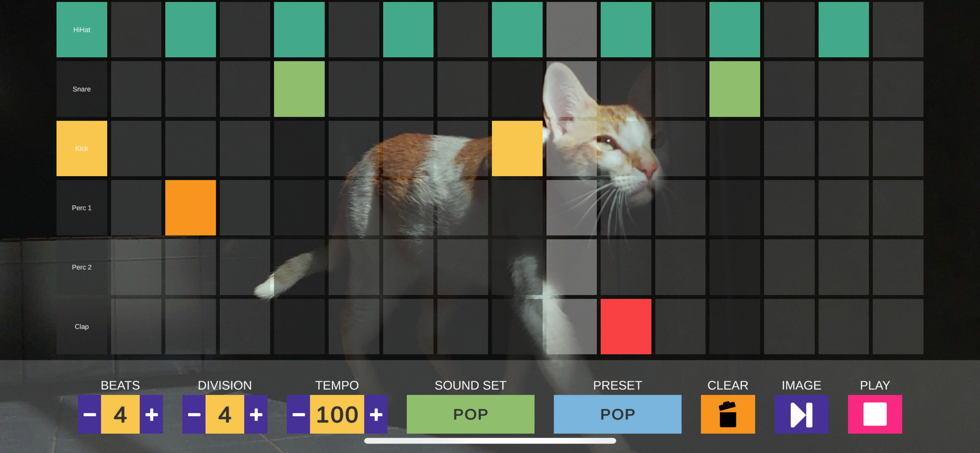Change the POP preset selection
This screenshot has height=453, width=980.
pyautogui.click(x=618, y=414)
